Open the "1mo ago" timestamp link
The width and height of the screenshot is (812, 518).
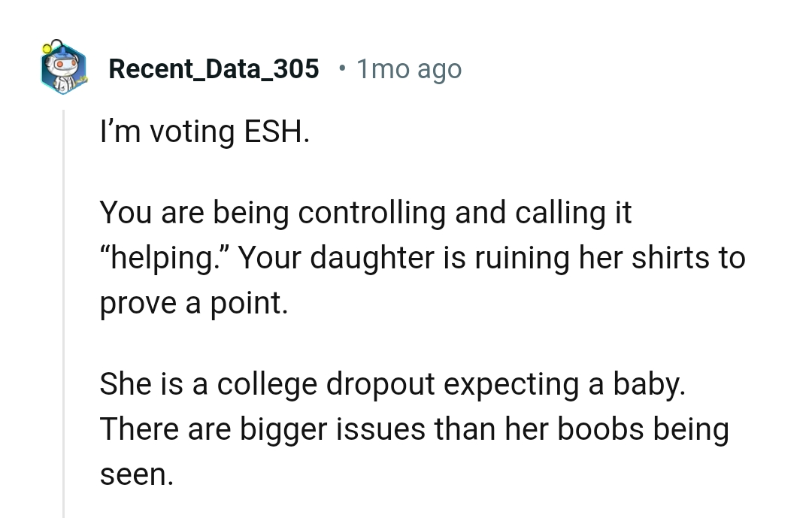click(x=409, y=69)
